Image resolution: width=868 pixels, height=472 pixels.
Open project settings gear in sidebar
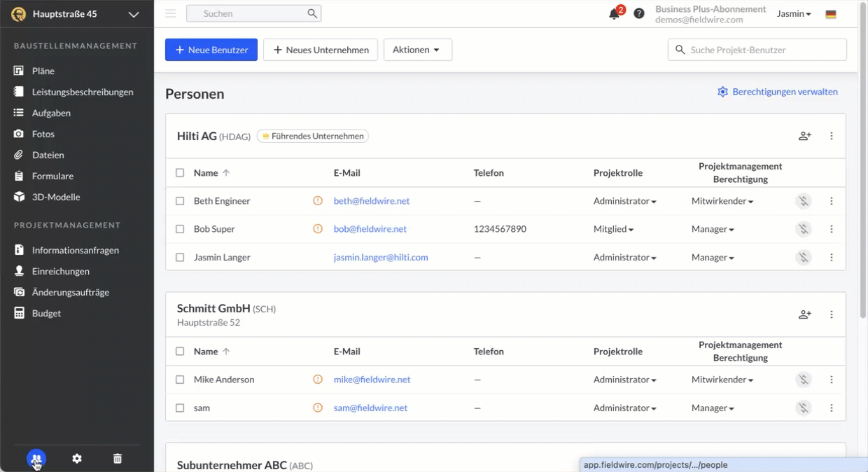(77, 459)
